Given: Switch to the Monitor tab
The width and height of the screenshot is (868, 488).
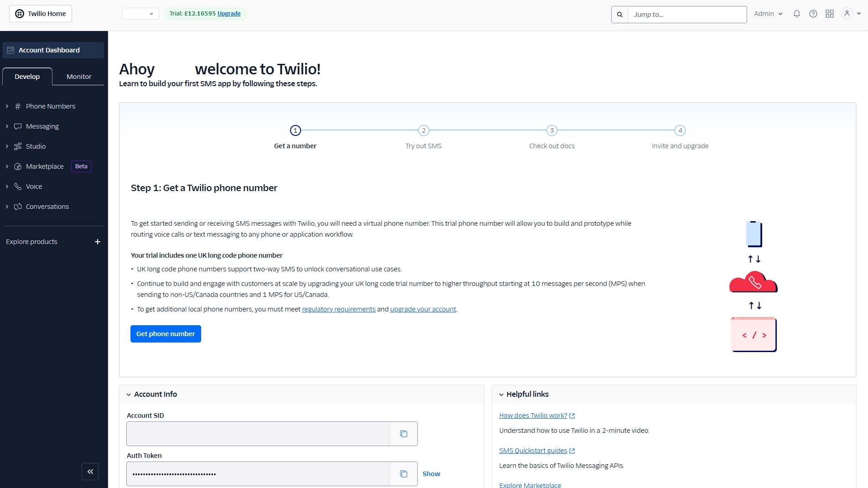Looking at the screenshot, I should [x=79, y=77].
